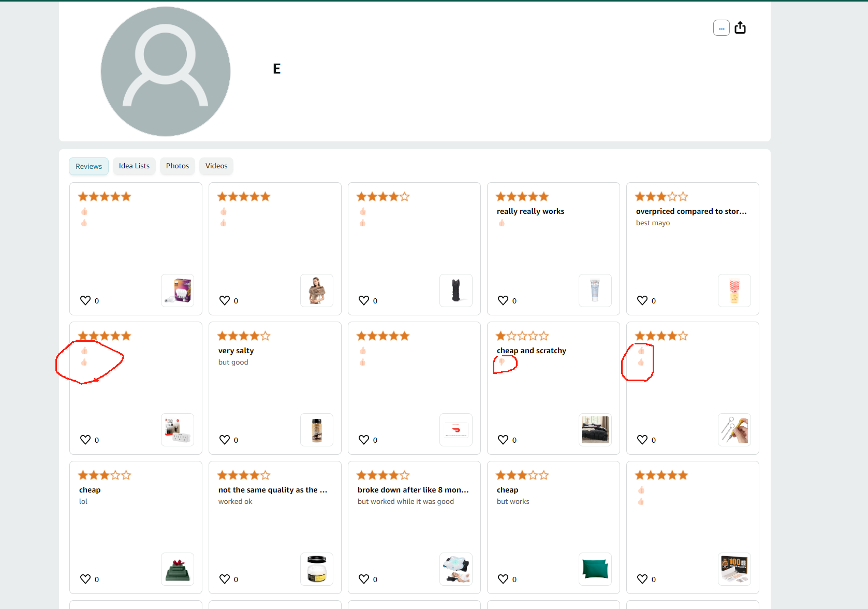Like the 'not the same quality' review
The image size is (868, 609).
[x=225, y=579]
